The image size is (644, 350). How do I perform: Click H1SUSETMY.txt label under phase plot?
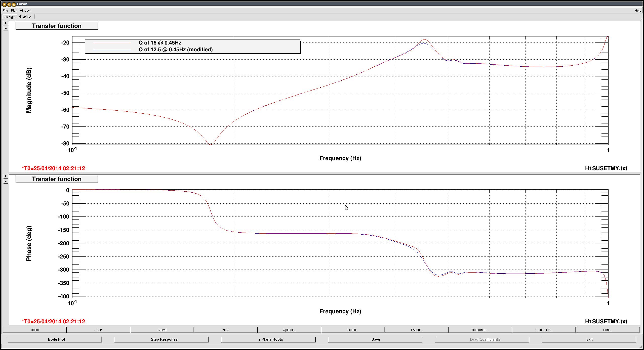pyautogui.click(x=606, y=321)
